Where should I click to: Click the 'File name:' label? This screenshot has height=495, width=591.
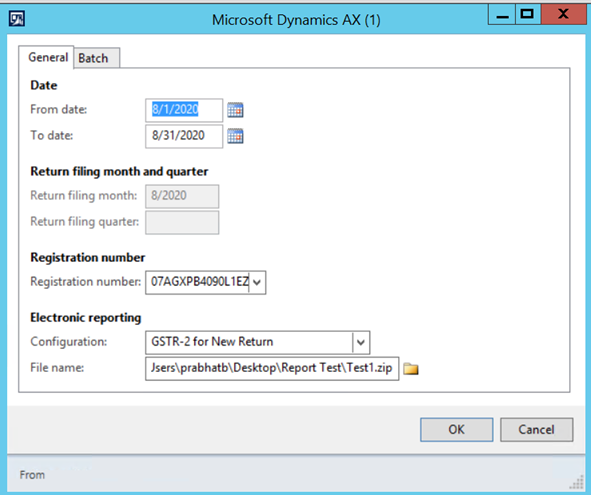coord(57,368)
